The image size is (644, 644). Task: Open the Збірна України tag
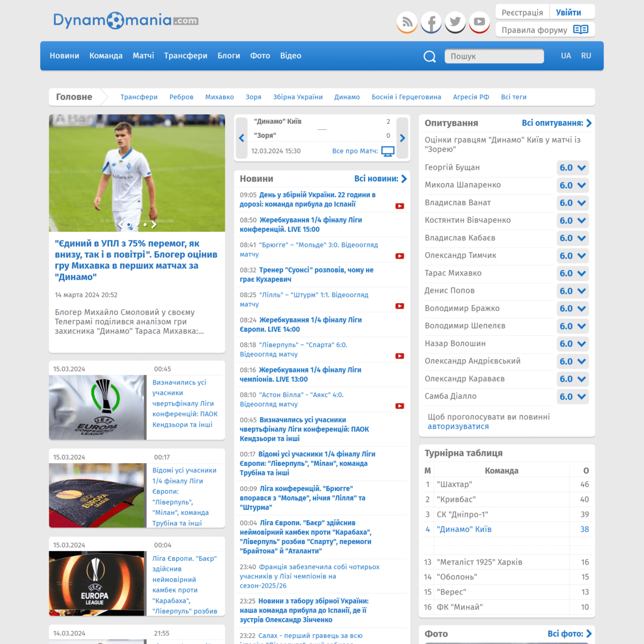[298, 97]
